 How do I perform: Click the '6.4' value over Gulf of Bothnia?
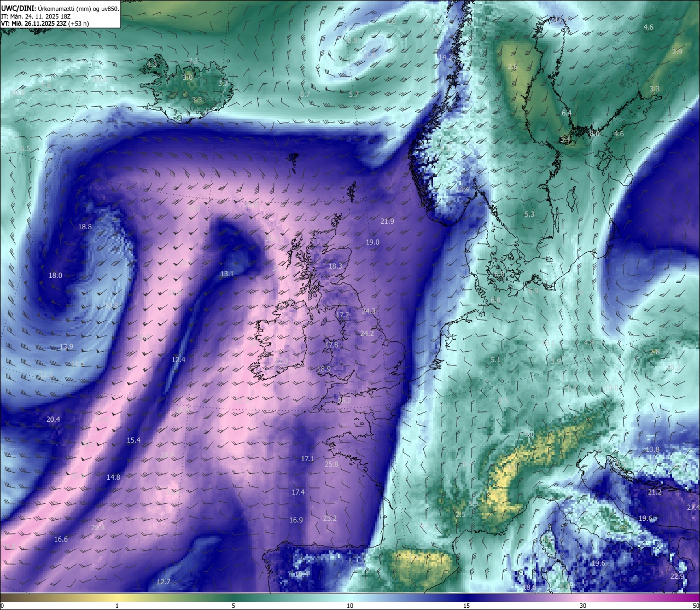567,113
